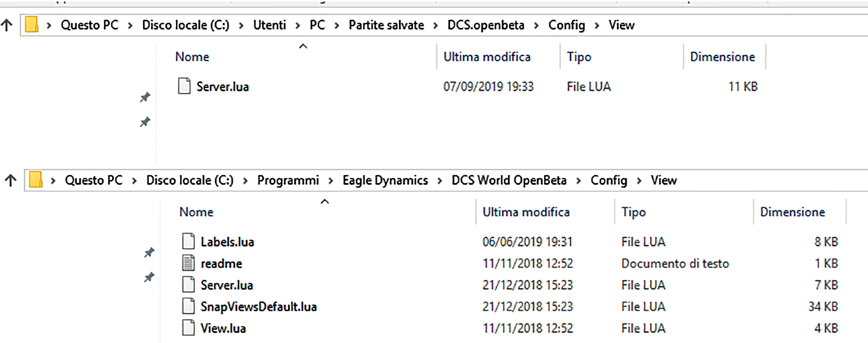Select the Server.lua file icon in DCS.openbeta
868x343 pixels.
pyautogui.click(x=184, y=86)
